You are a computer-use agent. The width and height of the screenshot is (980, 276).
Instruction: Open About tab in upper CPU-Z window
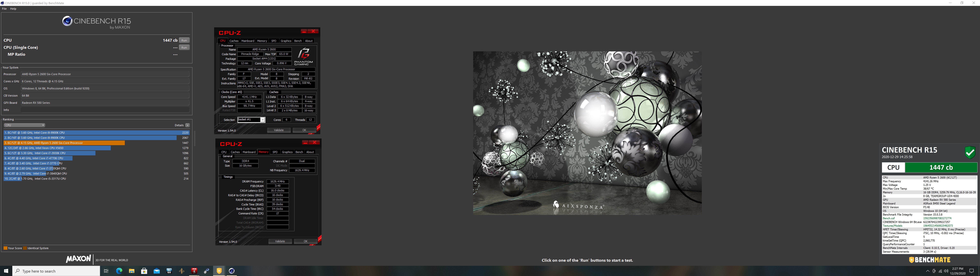click(x=309, y=41)
